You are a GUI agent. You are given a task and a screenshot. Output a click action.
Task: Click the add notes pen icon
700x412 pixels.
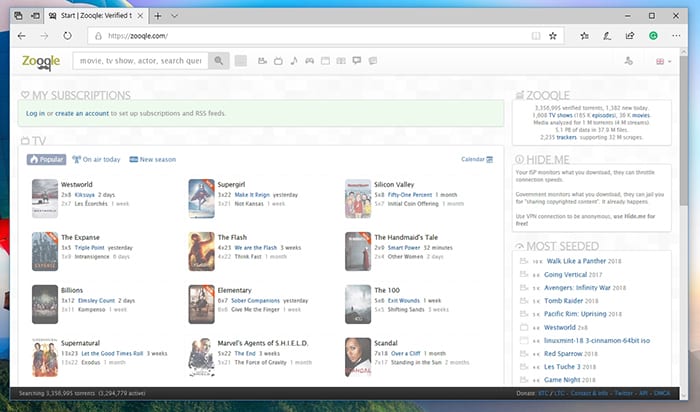click(607, 36)
